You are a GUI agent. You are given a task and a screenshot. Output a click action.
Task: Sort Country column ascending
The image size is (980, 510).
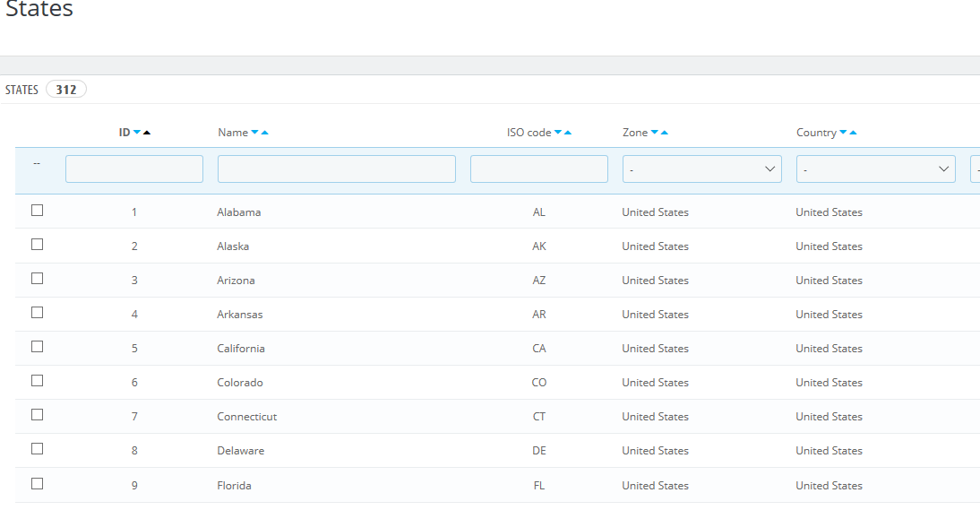point(853,133)
